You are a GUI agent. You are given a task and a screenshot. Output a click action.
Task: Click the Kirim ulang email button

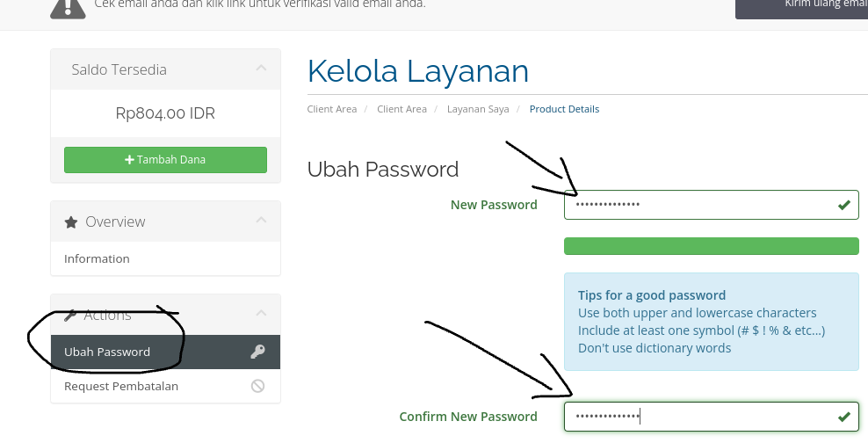(801, 8)
